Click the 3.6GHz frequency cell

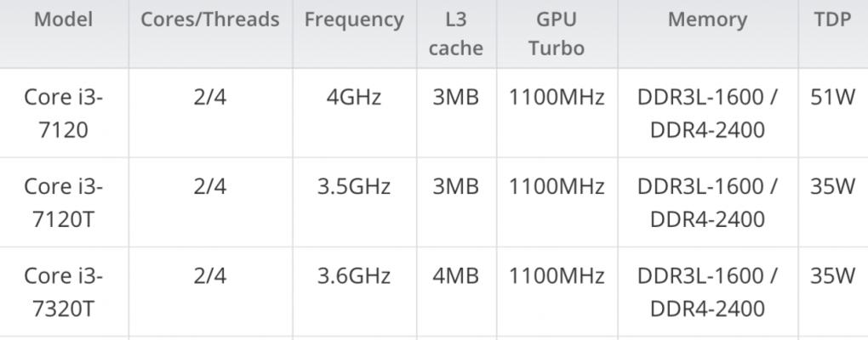pyautogui.click(x=354, y=276)
